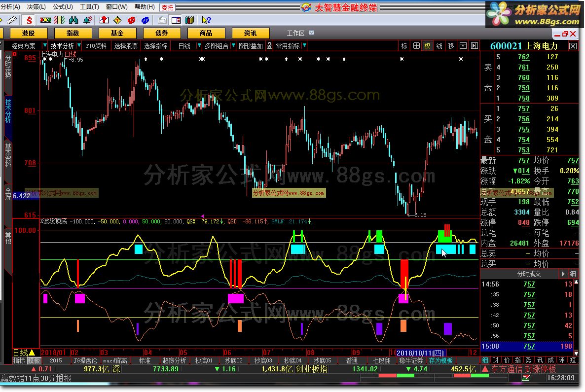This screenshot has width=585, height=392.
Task: Click the panel collapse-up icon in chart toolbar
Action: pyautogui.click(x=463, y=46)
